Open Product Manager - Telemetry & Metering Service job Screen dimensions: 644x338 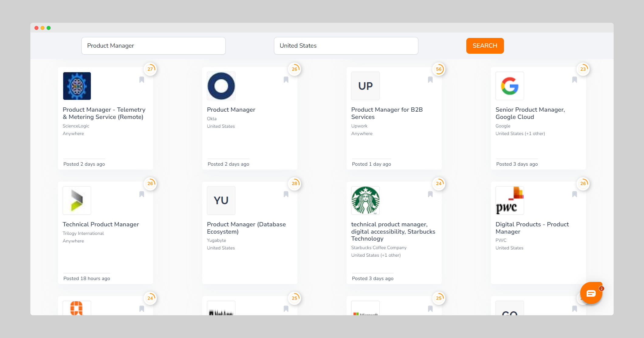(x=104, y=113)
